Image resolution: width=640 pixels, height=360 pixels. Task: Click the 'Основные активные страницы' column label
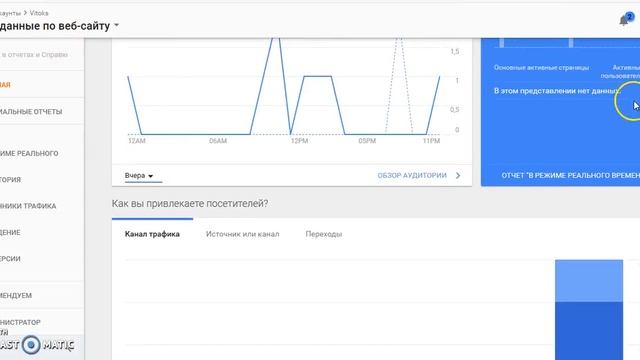pos(541,67)
